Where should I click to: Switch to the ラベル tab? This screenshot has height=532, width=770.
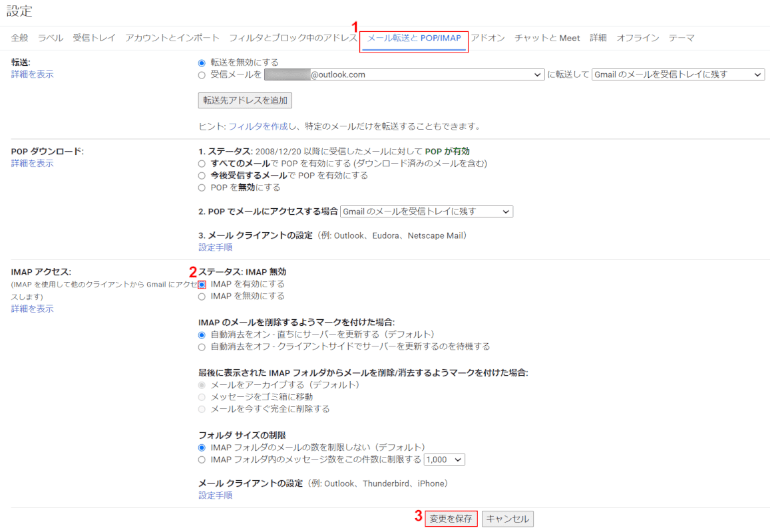pos(51,38)
